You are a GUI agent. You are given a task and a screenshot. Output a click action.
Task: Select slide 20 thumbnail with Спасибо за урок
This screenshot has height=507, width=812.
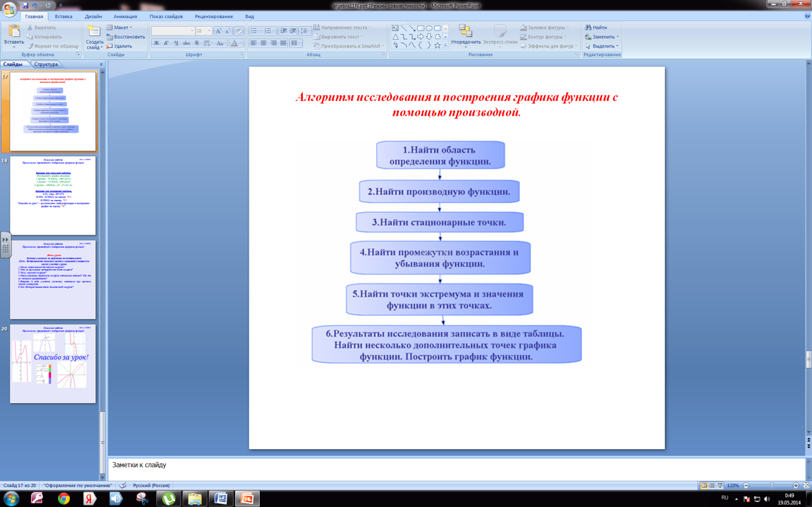pyautogui.click(x=53, y=364)
